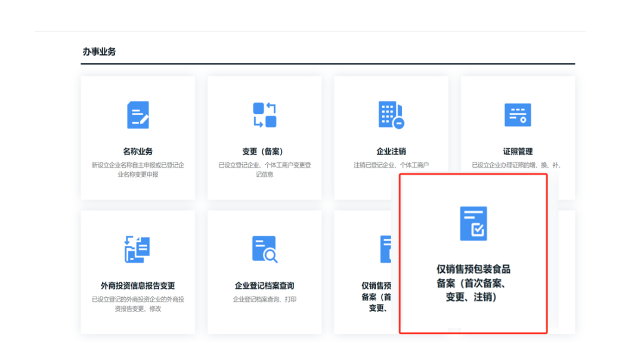Open the 变更（备案） title link
This screenshot has height=342, width=644.
click(x=264, y=152)
